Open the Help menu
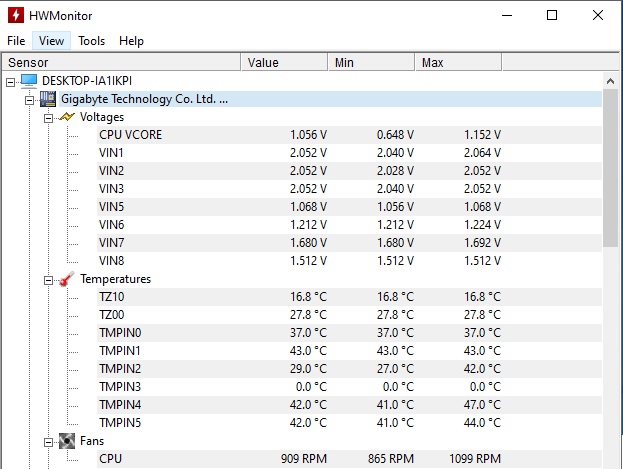Image resolution: width=623 pixels, height=469 pixels. click(131, 41)
